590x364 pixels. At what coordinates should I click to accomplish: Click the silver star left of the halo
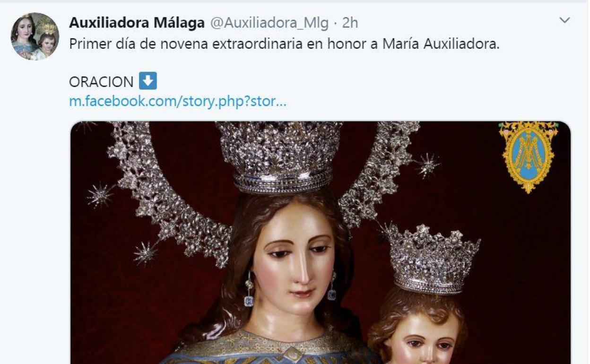(100, 195)
